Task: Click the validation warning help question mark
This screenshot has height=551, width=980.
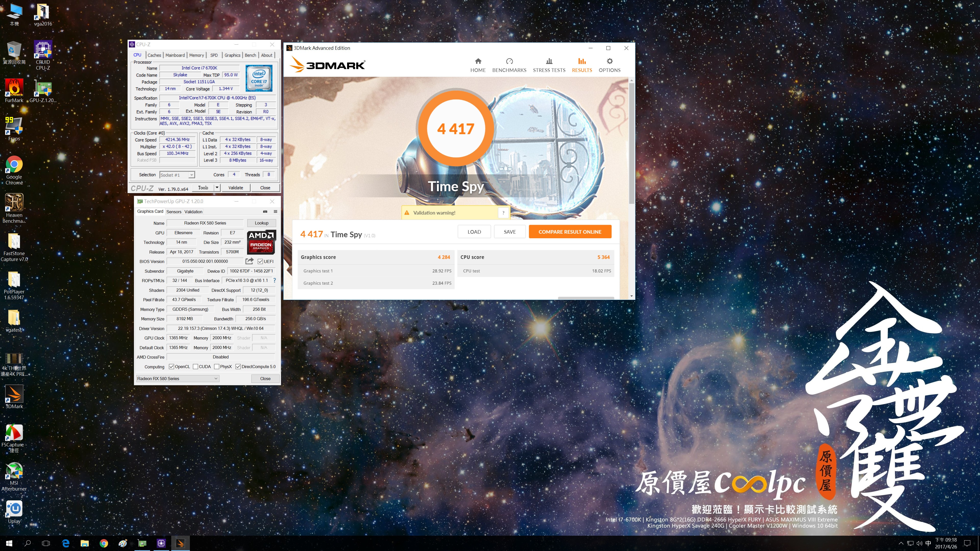Action: click(x=503, y=212)
